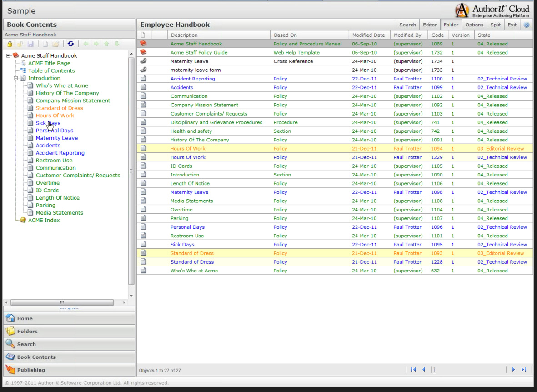Select ACME Index in the tree

[44, 220]
